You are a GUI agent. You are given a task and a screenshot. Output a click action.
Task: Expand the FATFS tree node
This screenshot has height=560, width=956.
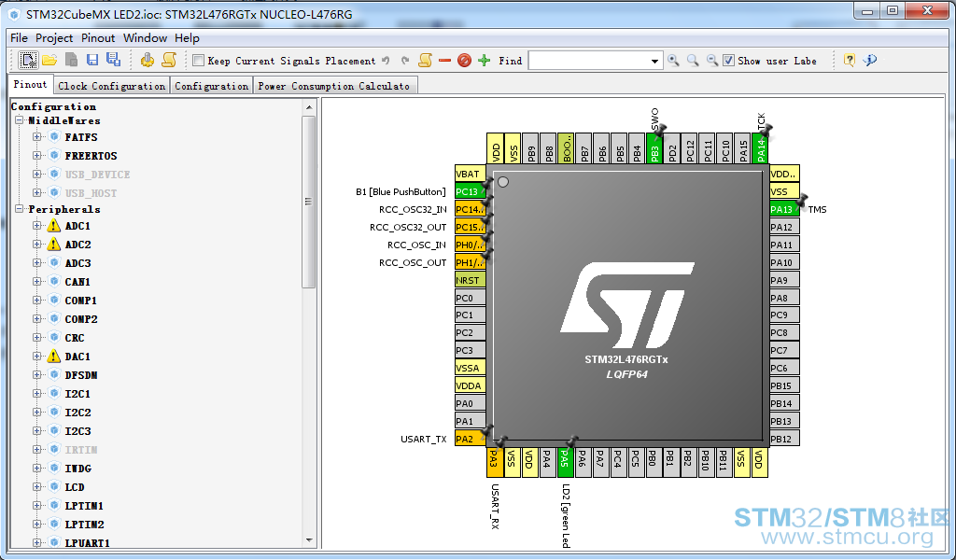(37, 137)
